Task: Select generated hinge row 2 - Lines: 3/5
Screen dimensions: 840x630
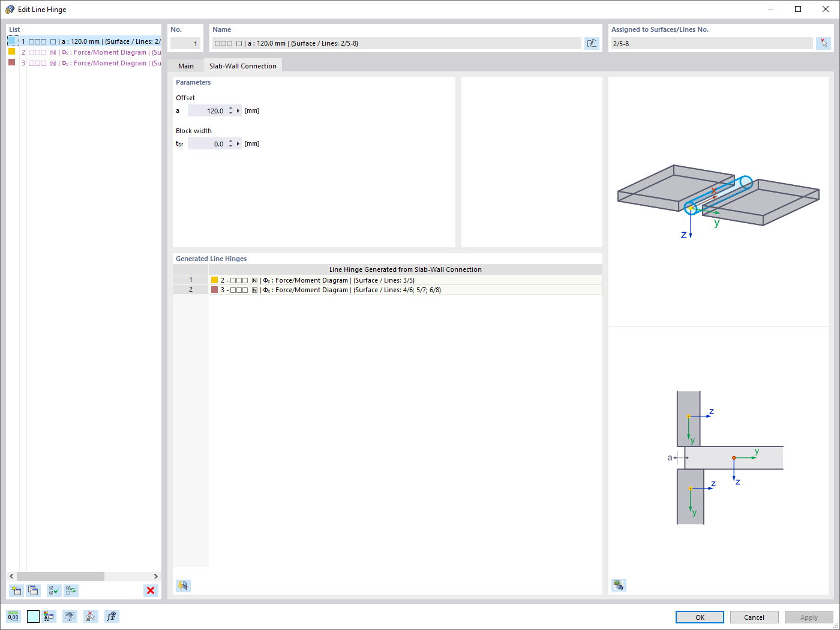Action: tap(405, 280)
